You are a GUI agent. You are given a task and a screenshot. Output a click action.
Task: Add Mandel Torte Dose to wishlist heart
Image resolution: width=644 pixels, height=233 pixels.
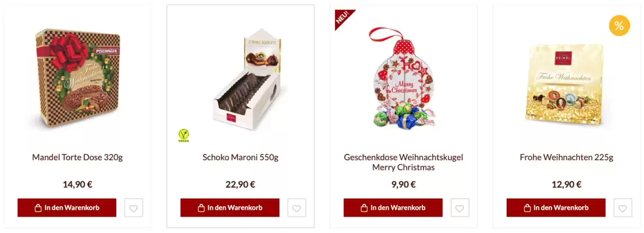point(133,208)
